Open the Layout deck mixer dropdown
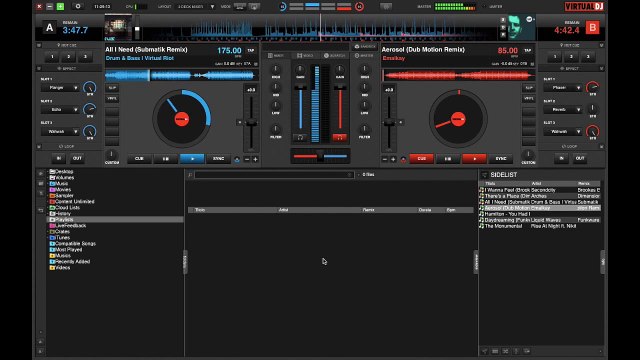Screen dimensions: 640x360 (x=196, y=7)
